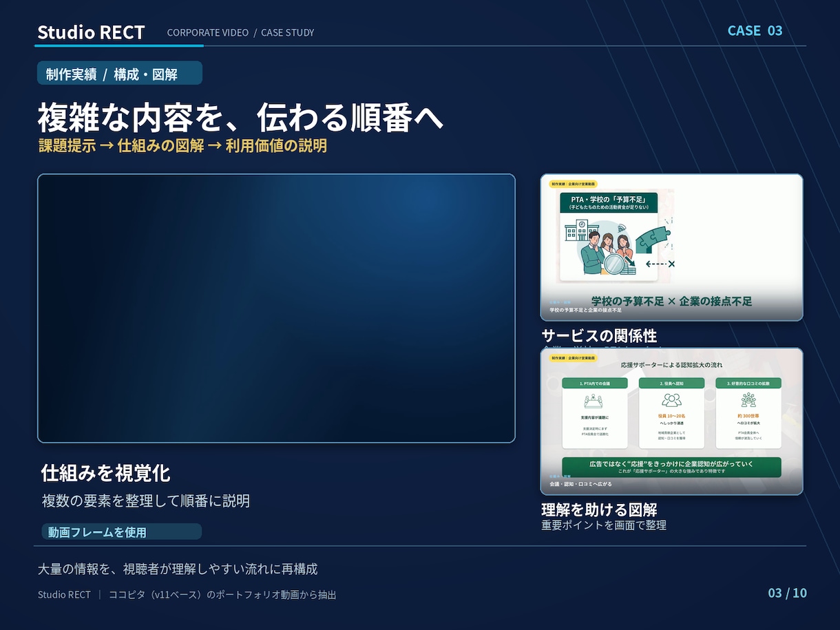
Task: Click the 03 / 10 page number
Action: click(x=787, y=593)
